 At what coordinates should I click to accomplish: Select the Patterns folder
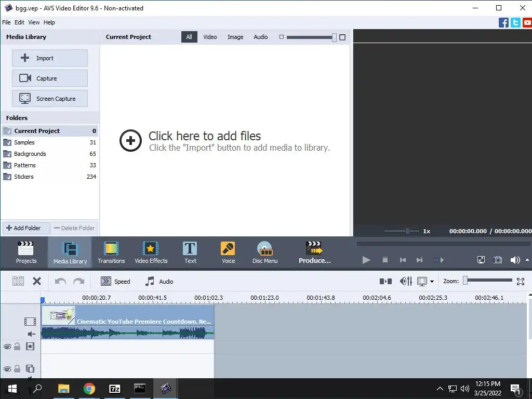click(50, 165)
